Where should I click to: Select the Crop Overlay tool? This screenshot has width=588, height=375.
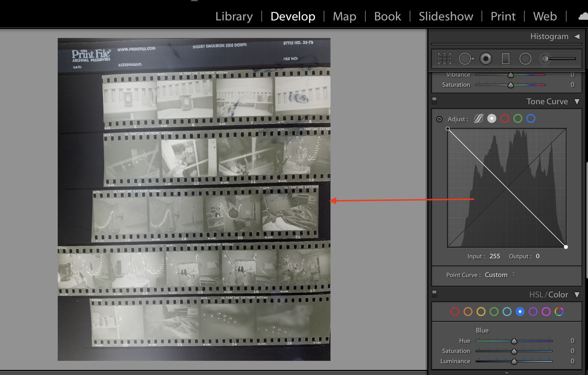pos(444,59)
